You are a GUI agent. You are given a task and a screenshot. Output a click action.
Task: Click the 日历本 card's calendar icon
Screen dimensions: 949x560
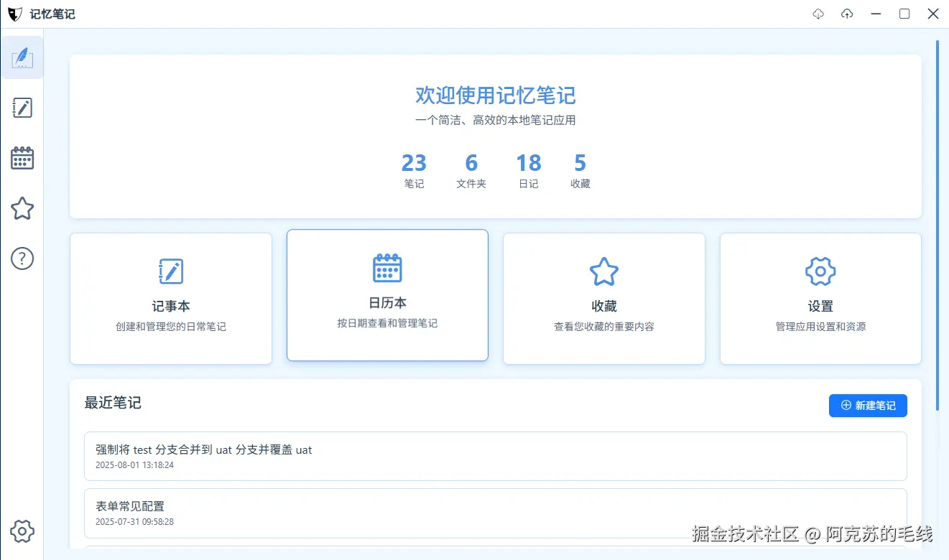[x=387, y=268]
